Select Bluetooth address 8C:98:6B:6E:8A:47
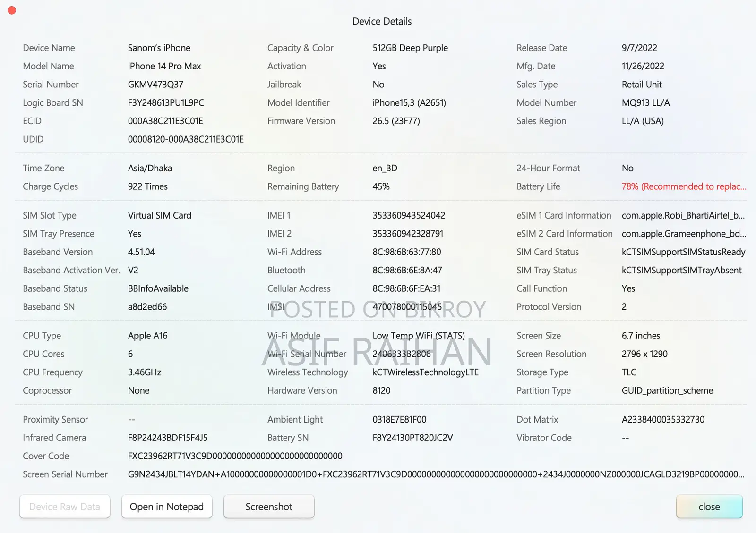Screen dimensions: 756x533 coord(407,270)
